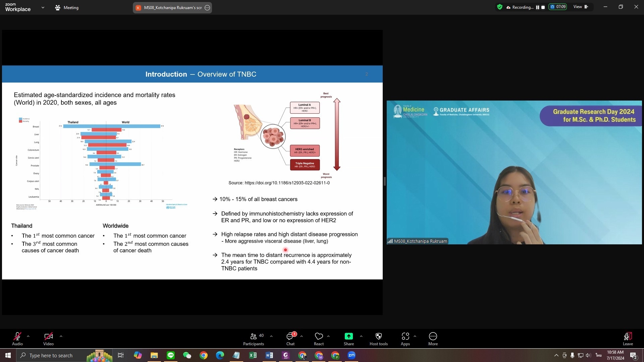Click the React heart icon
Image resolution: width=644 pixels, height=362 pixels.
pyautogui.click(x=319, y=337)
